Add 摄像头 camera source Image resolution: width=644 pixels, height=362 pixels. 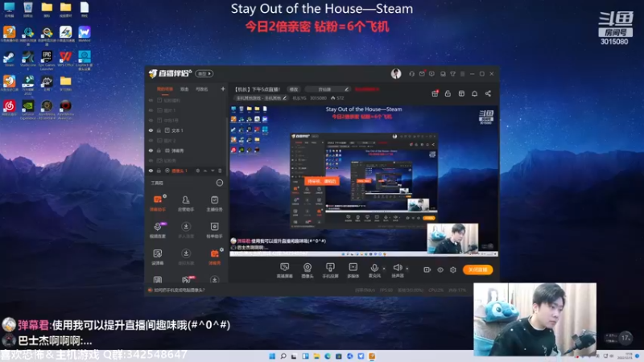(308, 270)
